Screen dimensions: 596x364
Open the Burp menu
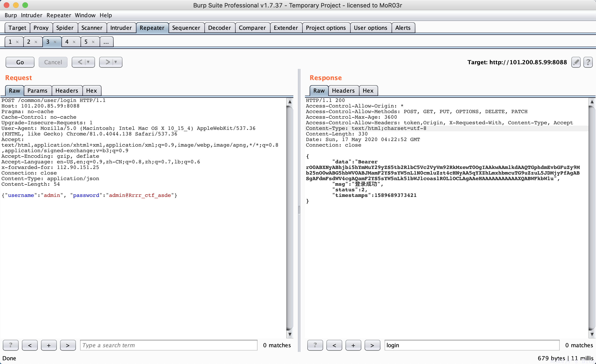(11, 15)
